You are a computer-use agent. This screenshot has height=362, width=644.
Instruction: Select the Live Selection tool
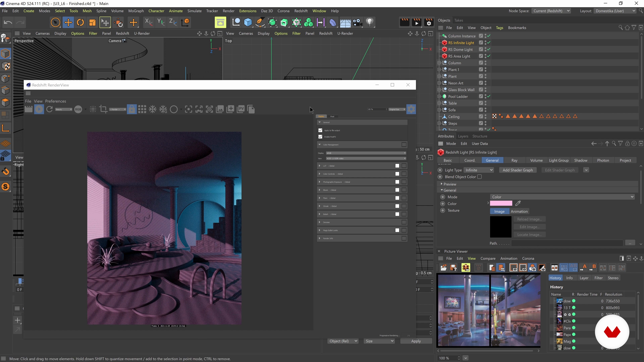point(56,22)
